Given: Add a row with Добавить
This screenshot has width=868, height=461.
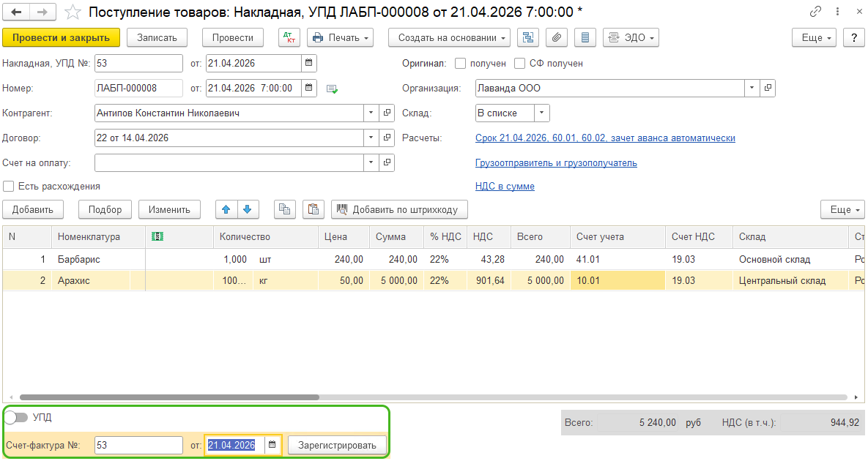Looking at the screenshot, I should coord(33,209).
